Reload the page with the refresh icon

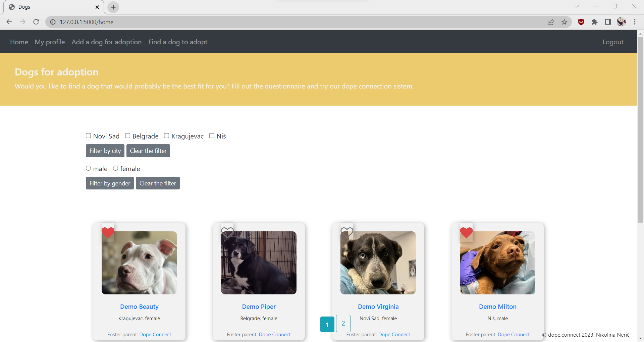[36, 22]
